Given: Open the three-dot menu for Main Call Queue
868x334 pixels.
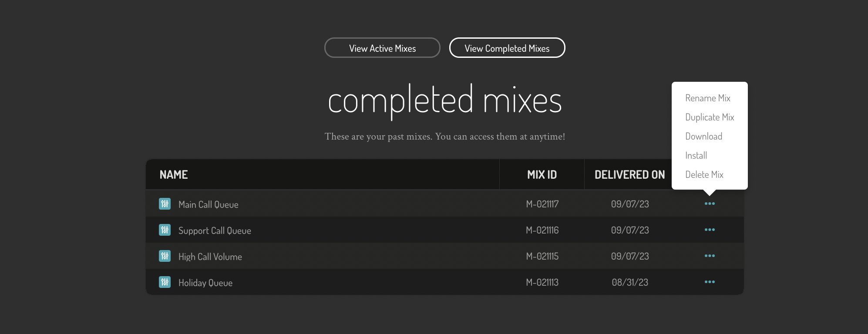Looking at the screenshot, I should (710, 204).
